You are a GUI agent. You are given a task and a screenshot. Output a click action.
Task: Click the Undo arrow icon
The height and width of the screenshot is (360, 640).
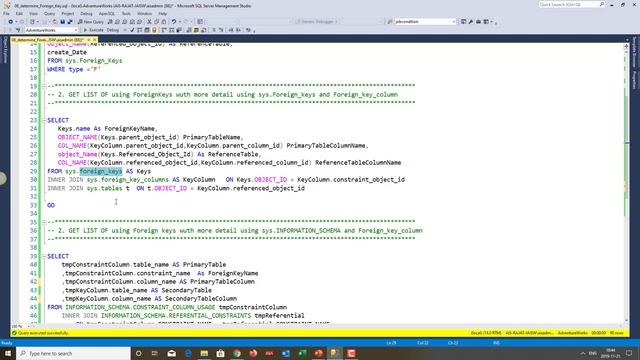tap(174, 22)
